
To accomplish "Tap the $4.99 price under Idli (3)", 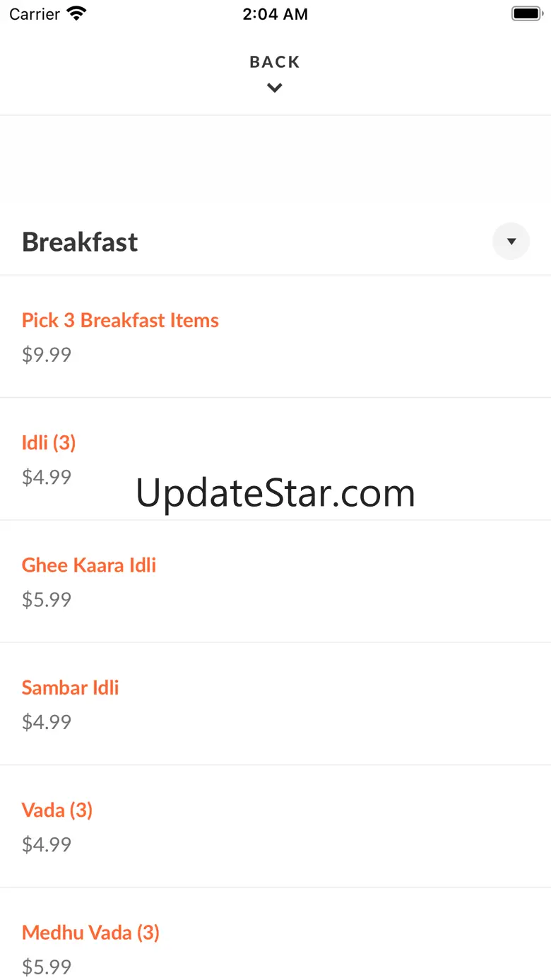I will [47, 477].
